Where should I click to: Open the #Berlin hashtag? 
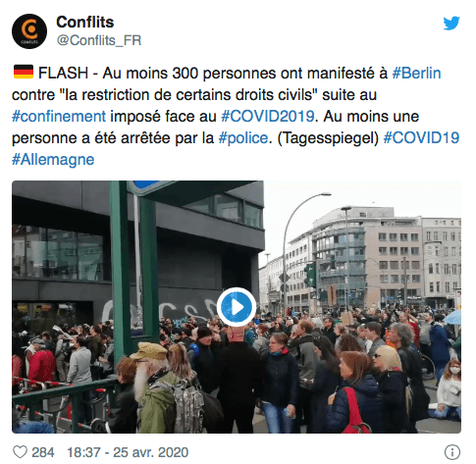[x=416, y=73]
